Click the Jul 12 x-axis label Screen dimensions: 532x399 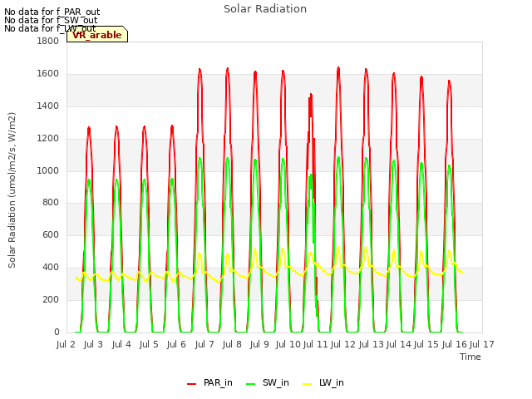click(x=342, y=344)
